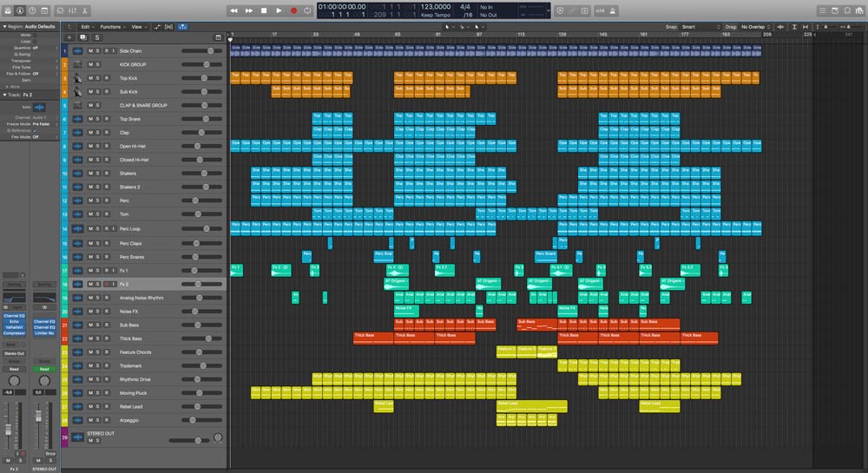The height and width of the screenshot is (473, 868).
Task: Add a new track with plus button
Action: [x=69, y=38]
